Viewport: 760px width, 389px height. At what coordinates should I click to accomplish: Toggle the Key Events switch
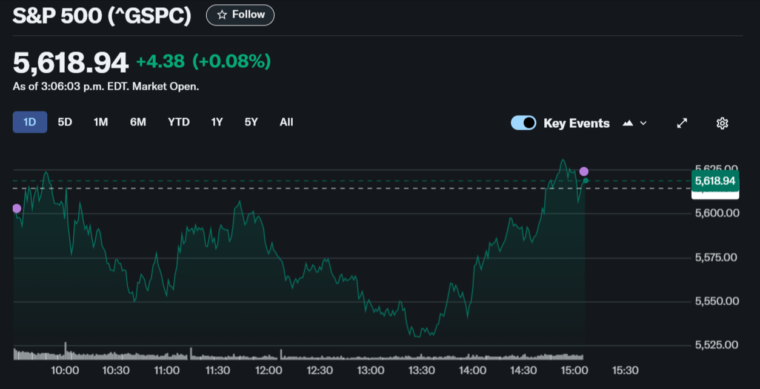[x=523, y=123]
